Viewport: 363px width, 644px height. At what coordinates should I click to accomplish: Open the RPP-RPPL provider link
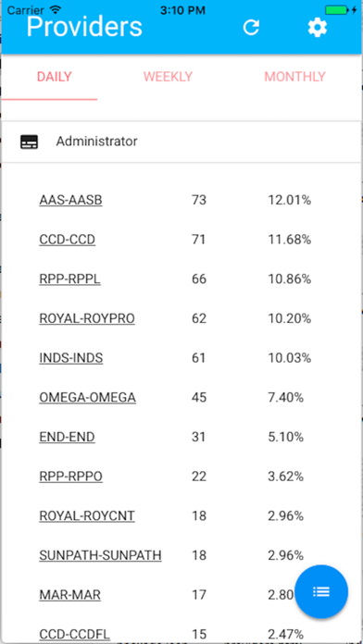pyautogui.click(x=69, y=279)
